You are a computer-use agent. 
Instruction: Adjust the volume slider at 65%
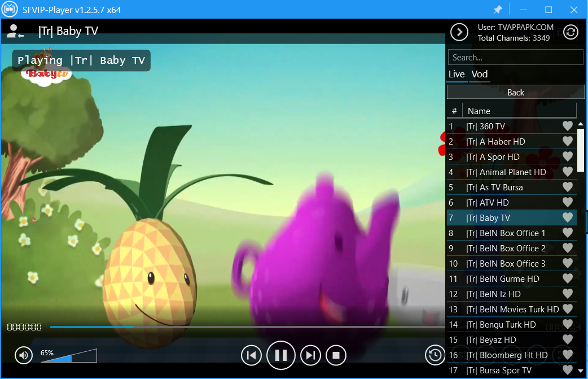pyautogui.click(x=69, y=356)
